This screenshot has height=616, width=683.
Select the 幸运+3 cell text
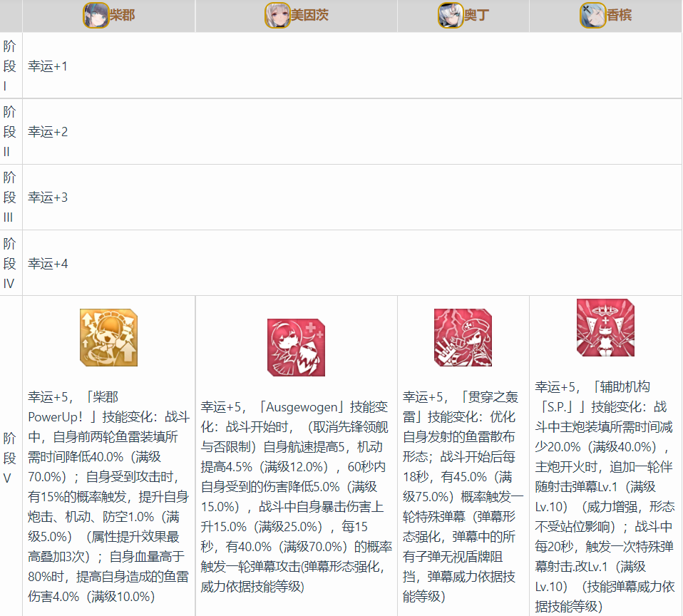(x=48, y=197)
